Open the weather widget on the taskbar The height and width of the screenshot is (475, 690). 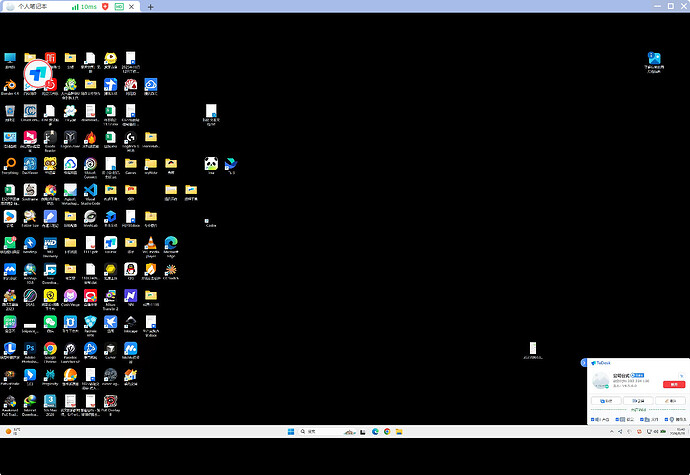pos(12,431)
